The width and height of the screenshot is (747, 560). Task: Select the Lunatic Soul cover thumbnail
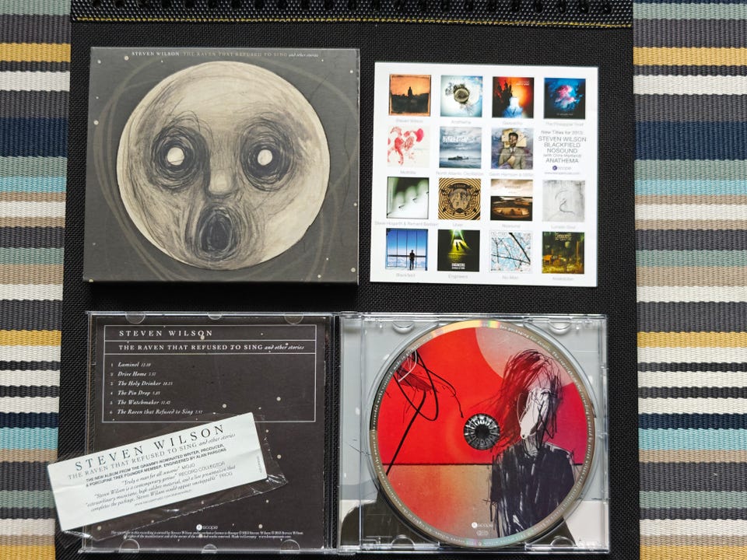click(563, 201)
